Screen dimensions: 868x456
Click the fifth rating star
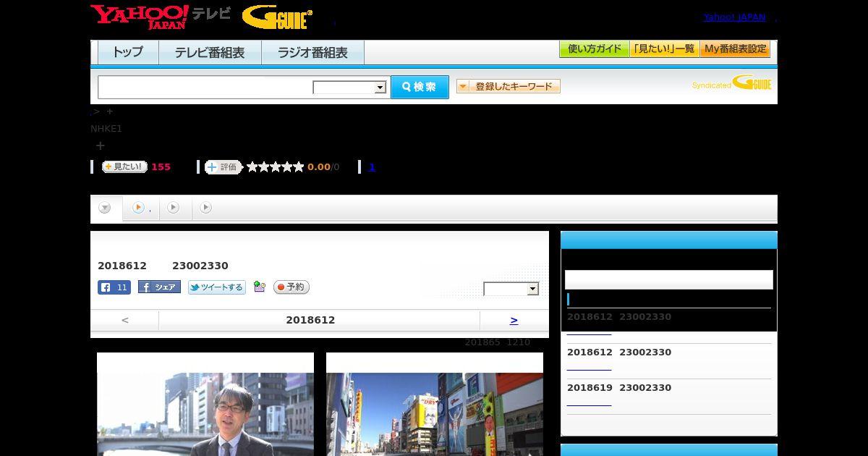point(299,166)
